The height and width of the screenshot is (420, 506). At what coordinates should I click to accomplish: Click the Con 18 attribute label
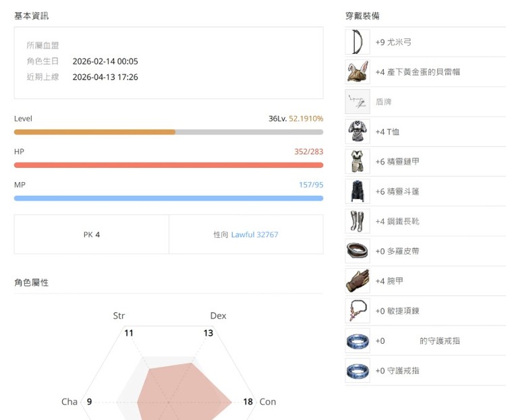pyautogui.click(x=267, y=402)
